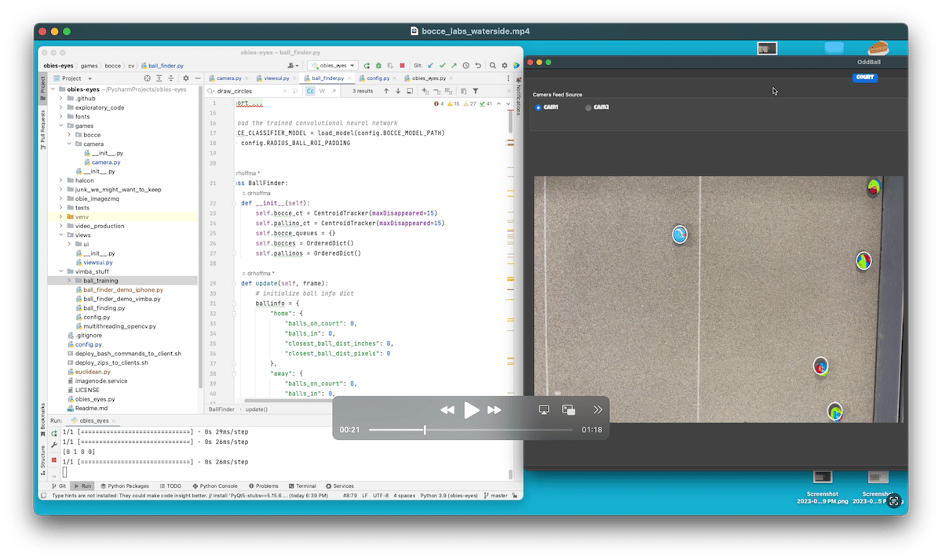
Task: Click BallFinder breadcrumb below editor
Action: [222, 409]
